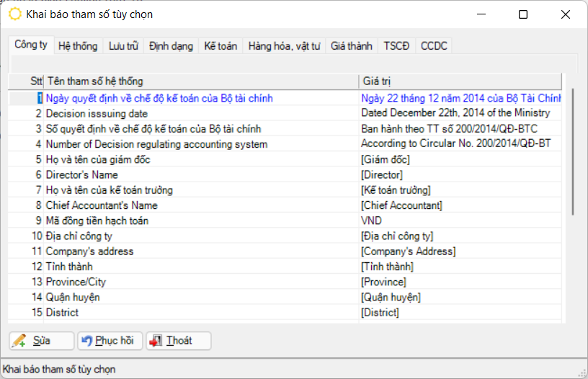Select the TSCĐ tab

click(x=396, y=46)
